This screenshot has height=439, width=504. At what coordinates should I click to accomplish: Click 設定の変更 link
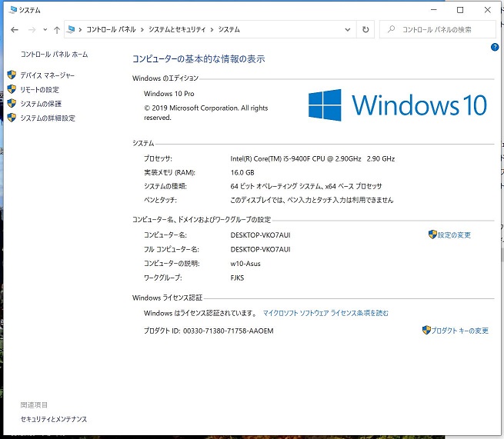(454, 235)
